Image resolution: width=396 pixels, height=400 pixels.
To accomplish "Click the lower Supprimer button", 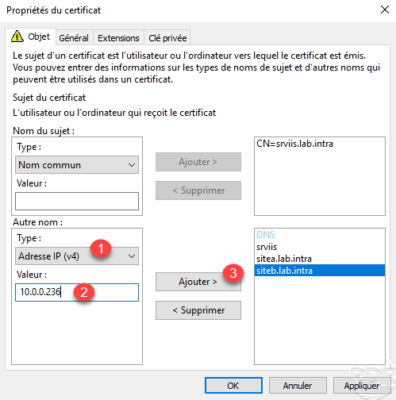I will tap(198, 311).
